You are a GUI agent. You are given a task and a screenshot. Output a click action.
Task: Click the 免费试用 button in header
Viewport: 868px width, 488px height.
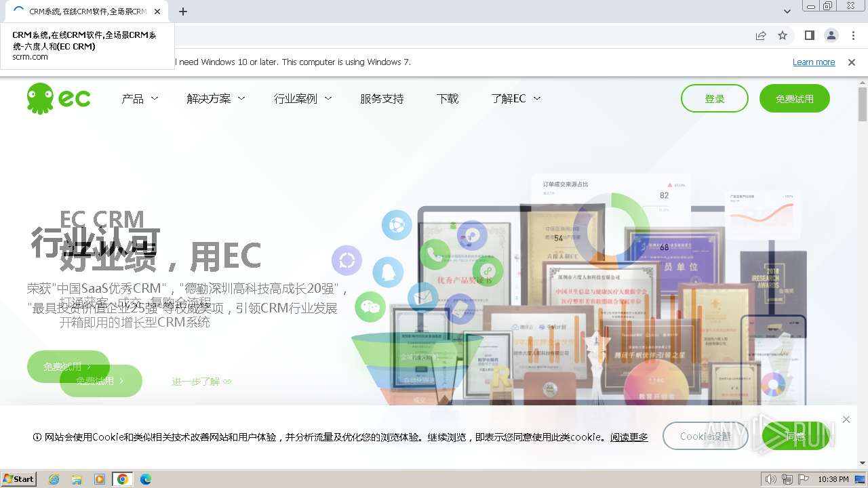click(x=795, y=98)
